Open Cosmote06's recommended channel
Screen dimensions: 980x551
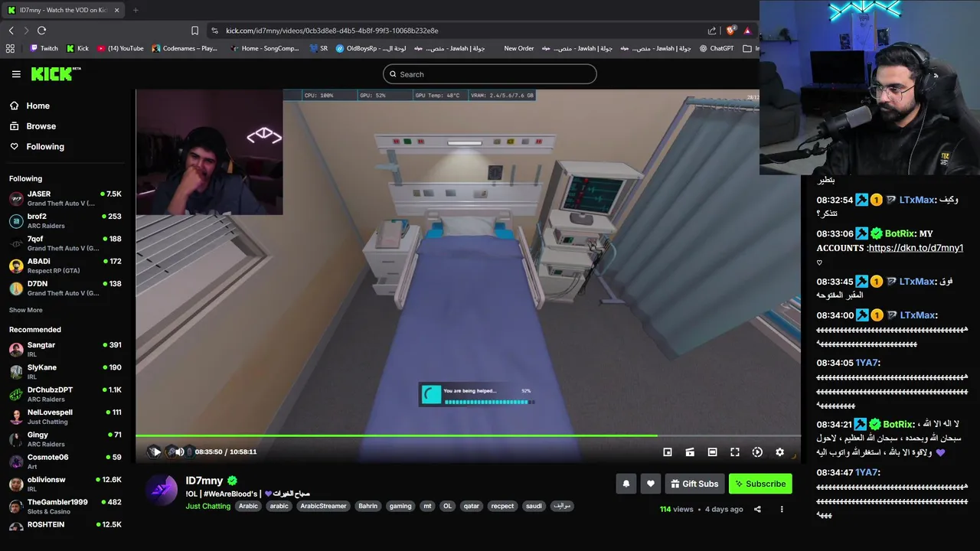coord(65,461)
